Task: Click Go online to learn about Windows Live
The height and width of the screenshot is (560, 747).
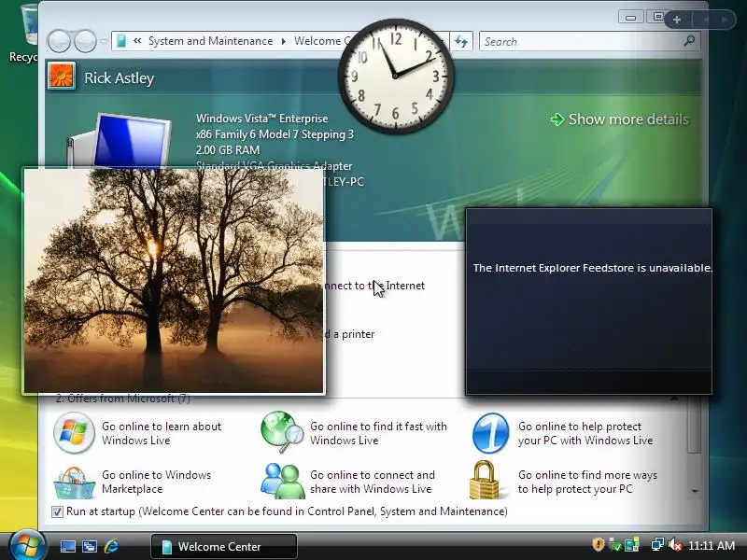Action: 162,433
